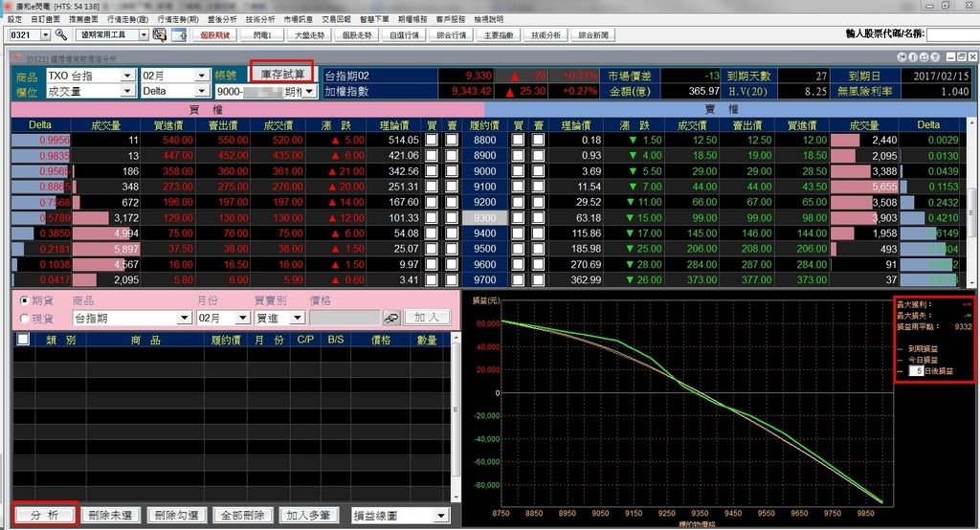Click the round '1' icon in analysis title bar
Image resolution: width=980 pixels, height=530 pixels.
point(913,56)
